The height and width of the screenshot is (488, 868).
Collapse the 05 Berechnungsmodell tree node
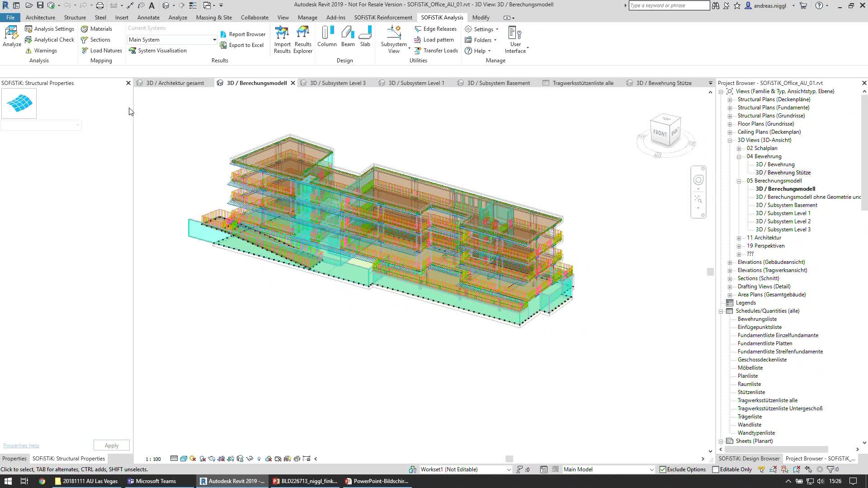(x=739, y=181)
